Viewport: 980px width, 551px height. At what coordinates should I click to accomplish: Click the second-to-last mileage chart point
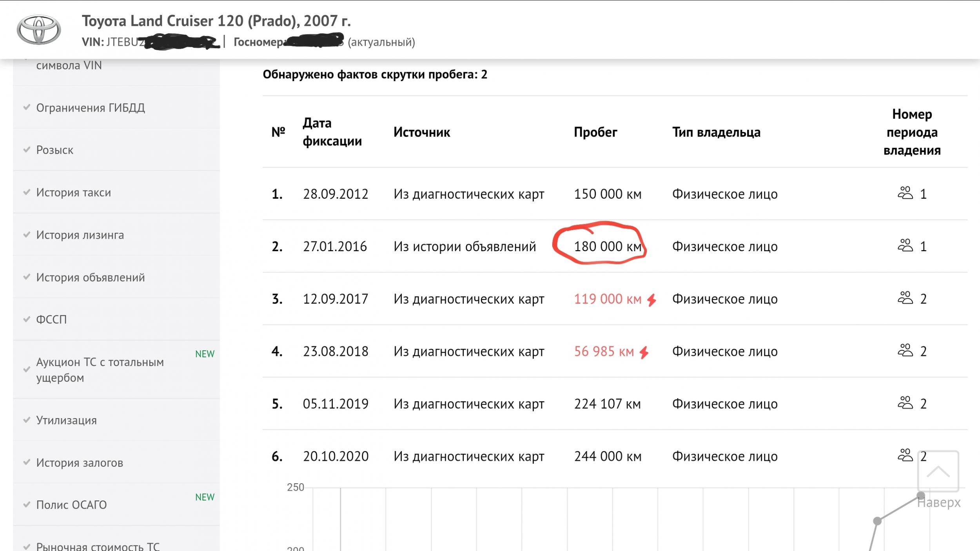877,521
